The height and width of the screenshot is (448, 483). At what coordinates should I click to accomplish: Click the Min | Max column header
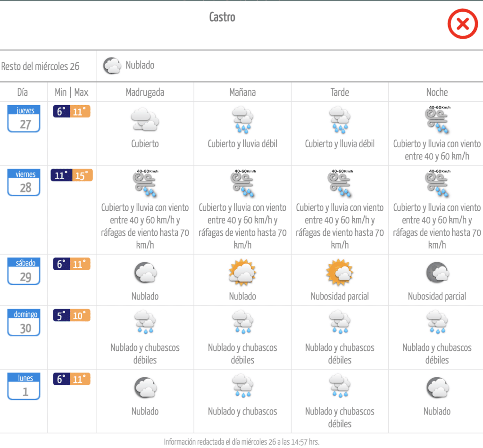72,92
